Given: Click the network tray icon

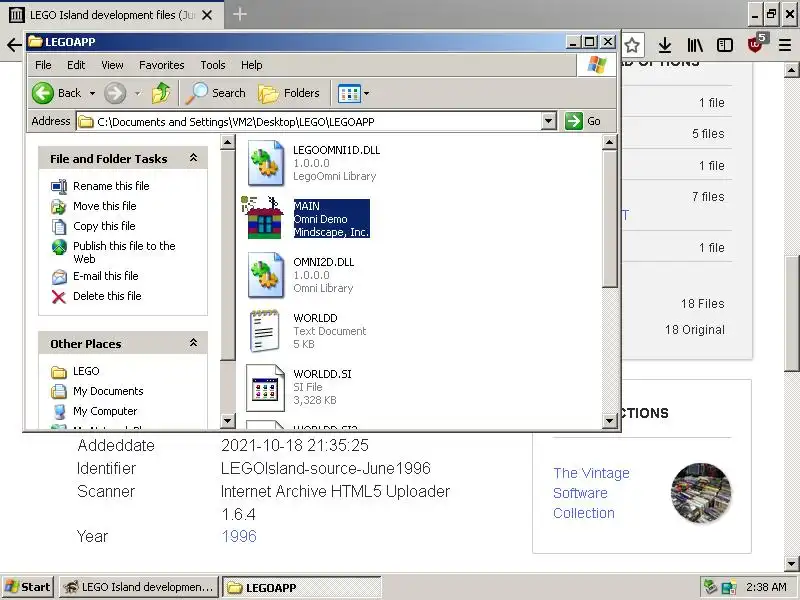Looking at the screenshot, I should pos(729,587).
